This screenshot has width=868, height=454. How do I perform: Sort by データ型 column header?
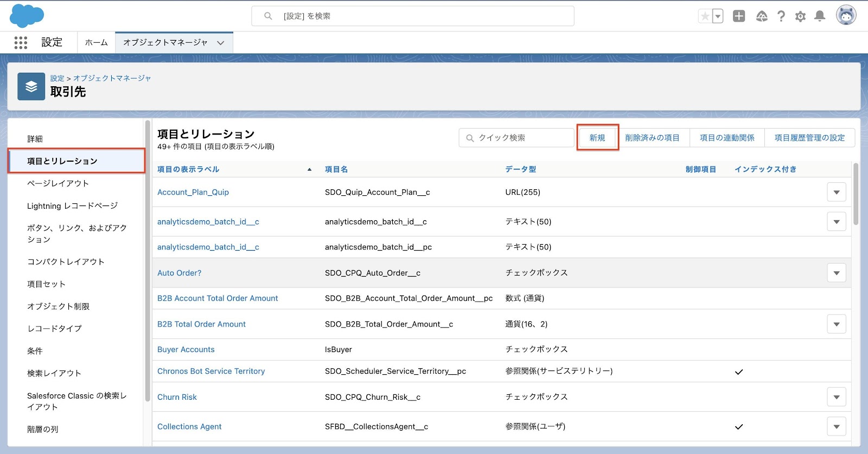click(x=521, y=169)
